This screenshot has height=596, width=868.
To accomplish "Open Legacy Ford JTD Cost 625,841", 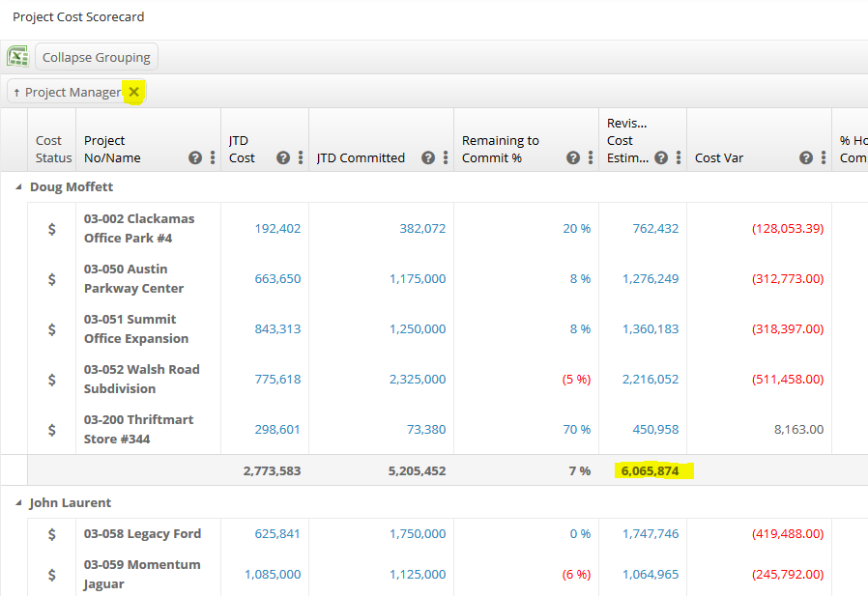I will coord(276,534).
